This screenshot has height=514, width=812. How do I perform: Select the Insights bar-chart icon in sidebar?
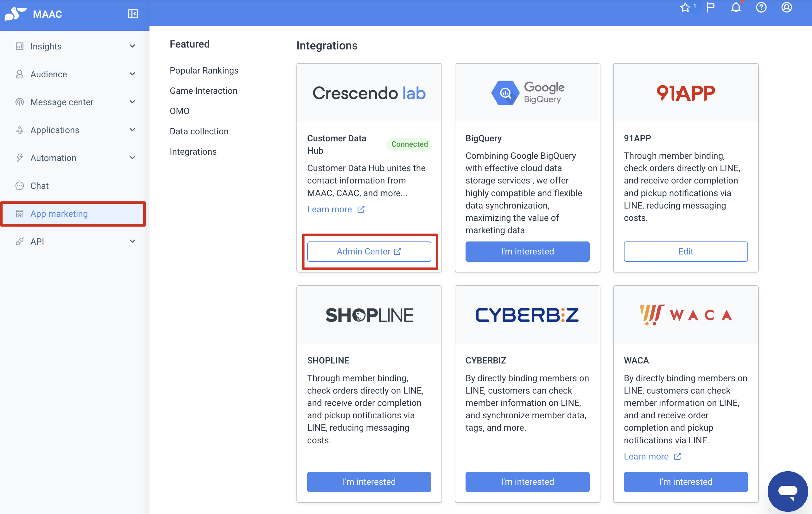click(20, 46)
